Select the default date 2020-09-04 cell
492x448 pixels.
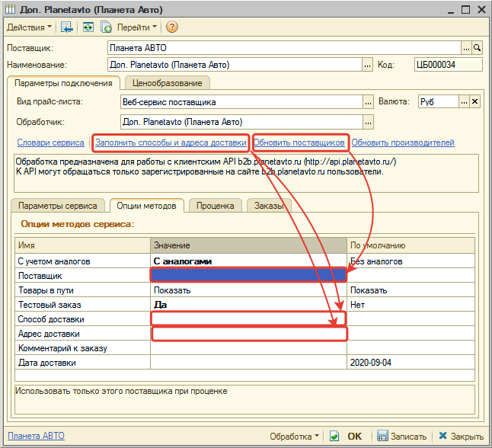(x=411, y=363)
